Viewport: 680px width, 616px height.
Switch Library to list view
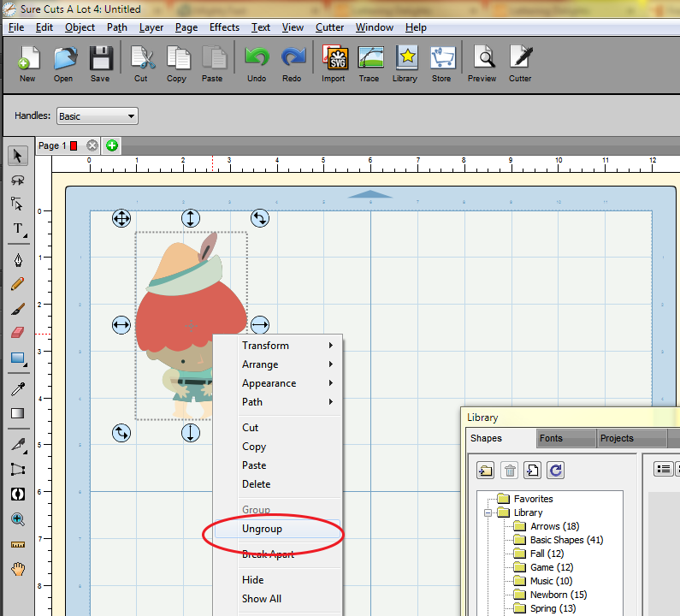[x=663, y=468]
